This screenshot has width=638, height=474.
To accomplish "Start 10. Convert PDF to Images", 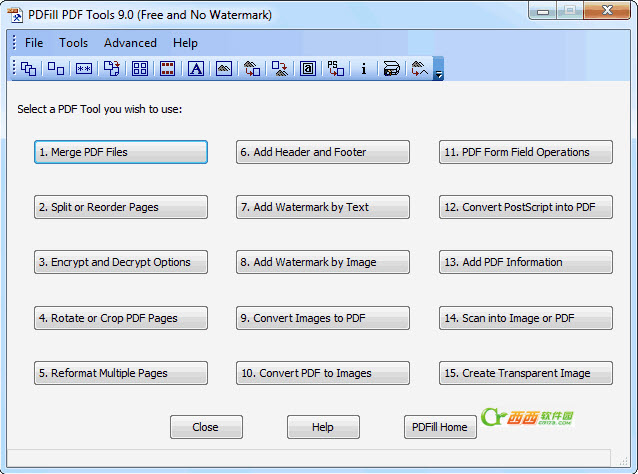I will click(323, 373).
